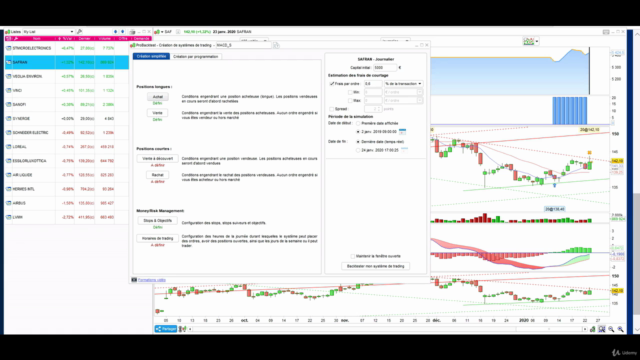Image resolution: width=640 pixels, height=360 pixels.
Task: Click the Rachat button
Action: (158, 175)
